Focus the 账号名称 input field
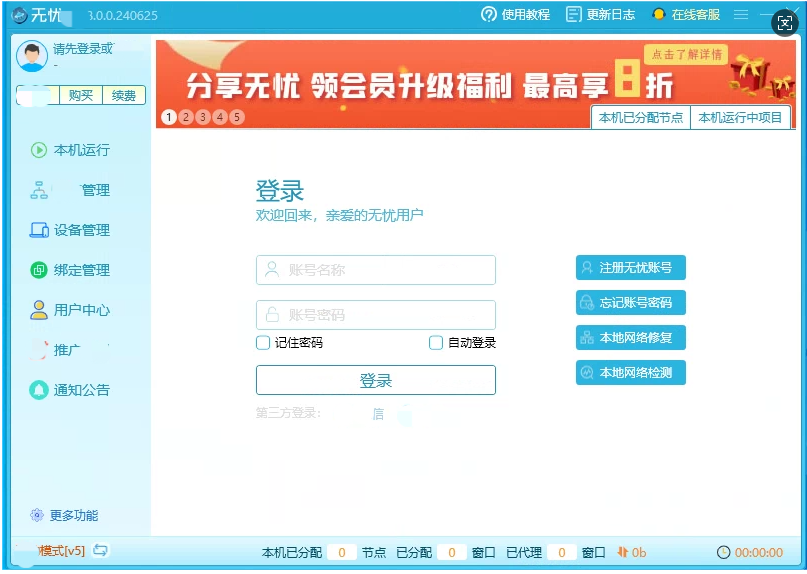Viewport: 807px width, 574px height. point(376,270)
